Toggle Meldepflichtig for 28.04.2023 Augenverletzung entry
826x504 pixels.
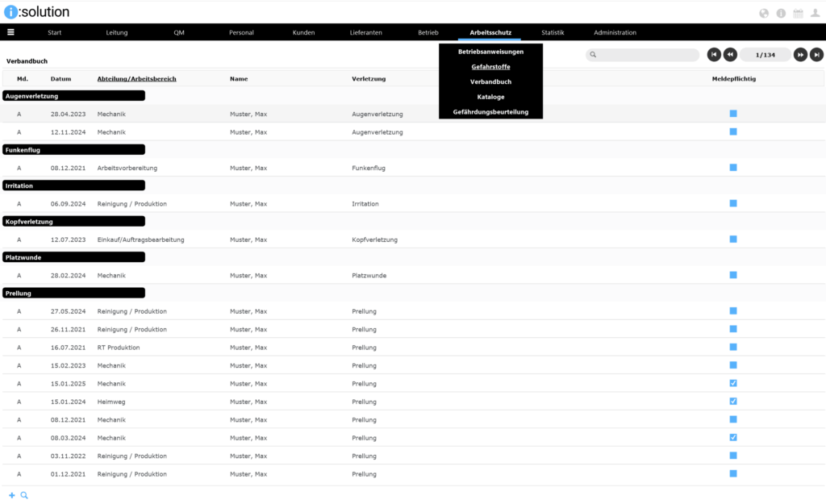pyautogui.click(x=733, y=114)
